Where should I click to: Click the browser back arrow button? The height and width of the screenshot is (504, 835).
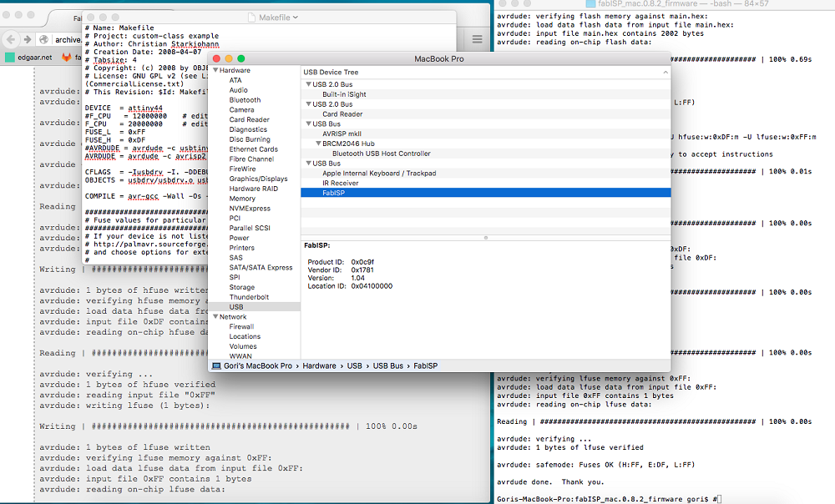[10, 39]
